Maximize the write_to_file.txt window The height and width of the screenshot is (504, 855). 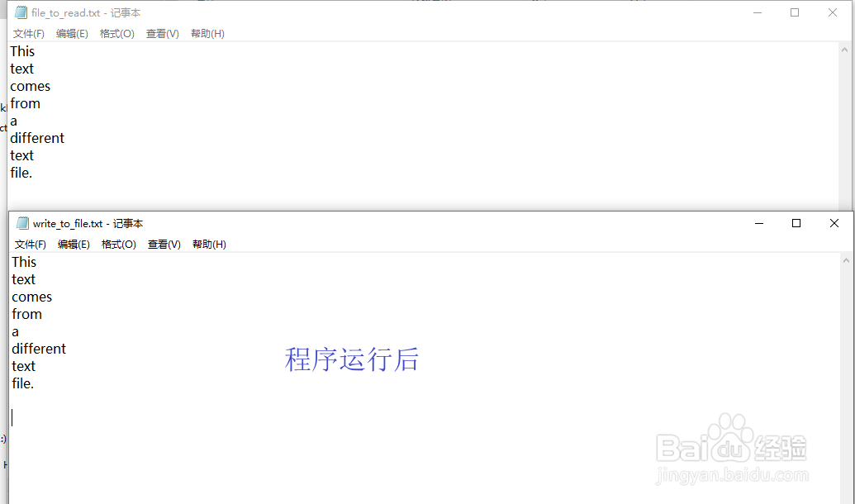796,223
